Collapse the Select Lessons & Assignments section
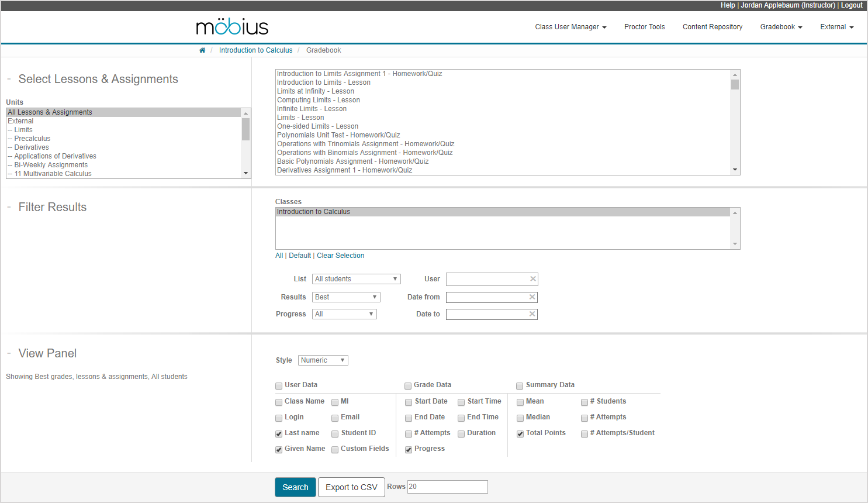The height and width of the screenshot is (503, 868). 9,79
